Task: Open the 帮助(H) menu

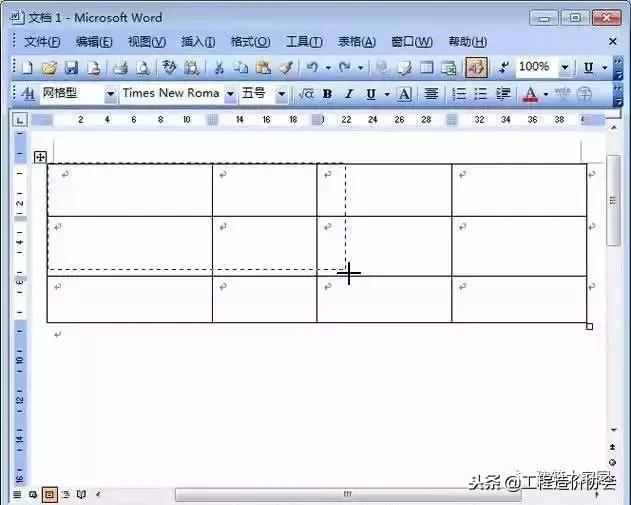Action: 468,41
